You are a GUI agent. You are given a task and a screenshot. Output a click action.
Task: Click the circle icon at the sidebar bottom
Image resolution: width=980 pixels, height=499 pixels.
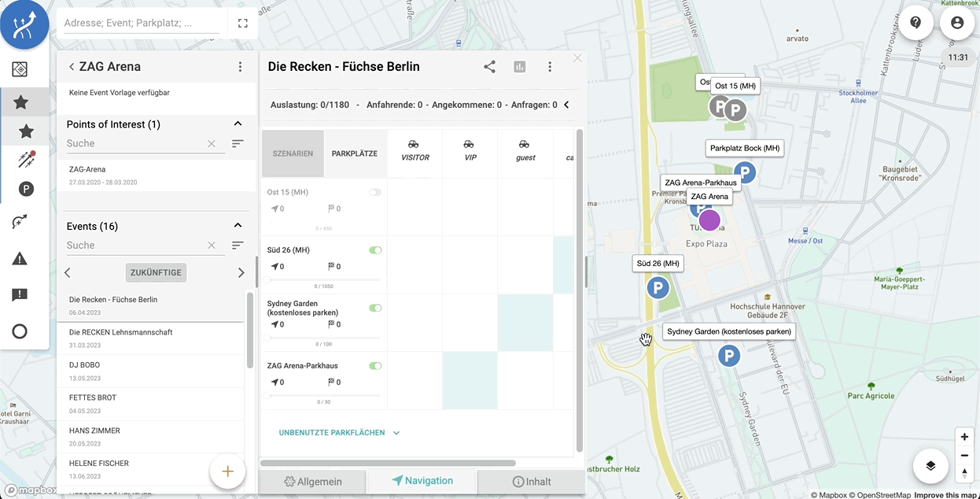tap(20, 331)
